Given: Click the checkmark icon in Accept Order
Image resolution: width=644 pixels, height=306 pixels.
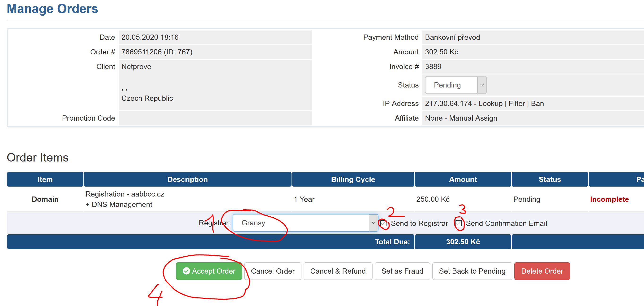Looking at the screenshot, I should point(186,271).
